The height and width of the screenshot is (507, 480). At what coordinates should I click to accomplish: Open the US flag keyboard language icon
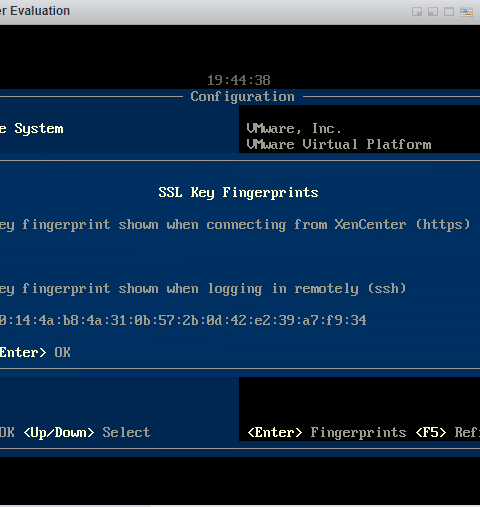(x=466, y=12)
